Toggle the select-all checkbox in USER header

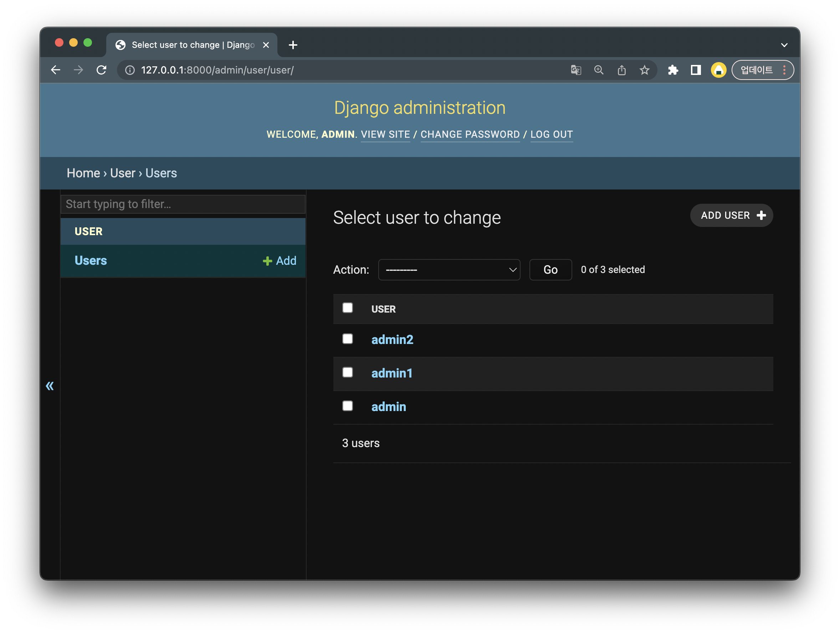click(348, 308)
